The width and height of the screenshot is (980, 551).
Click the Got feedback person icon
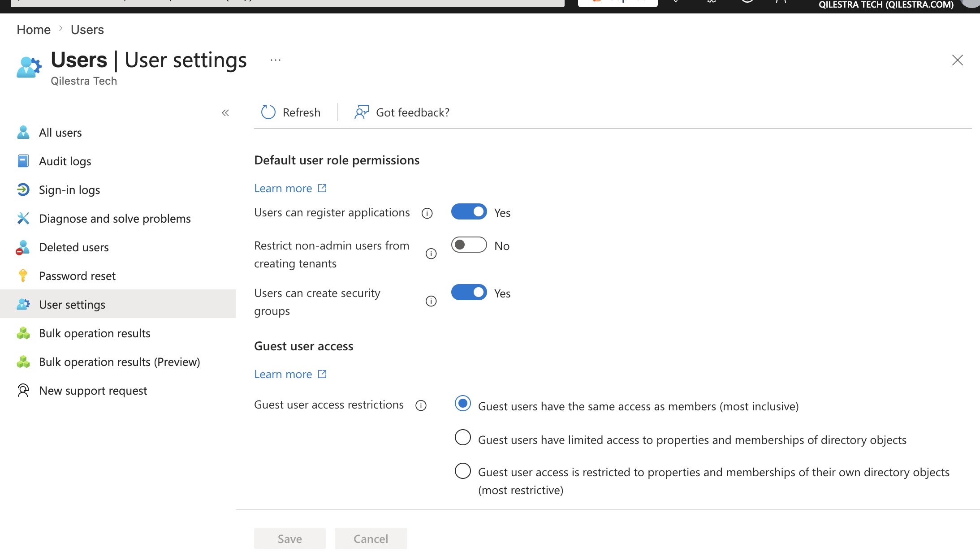pyautogui.click(x=362, y=112)
